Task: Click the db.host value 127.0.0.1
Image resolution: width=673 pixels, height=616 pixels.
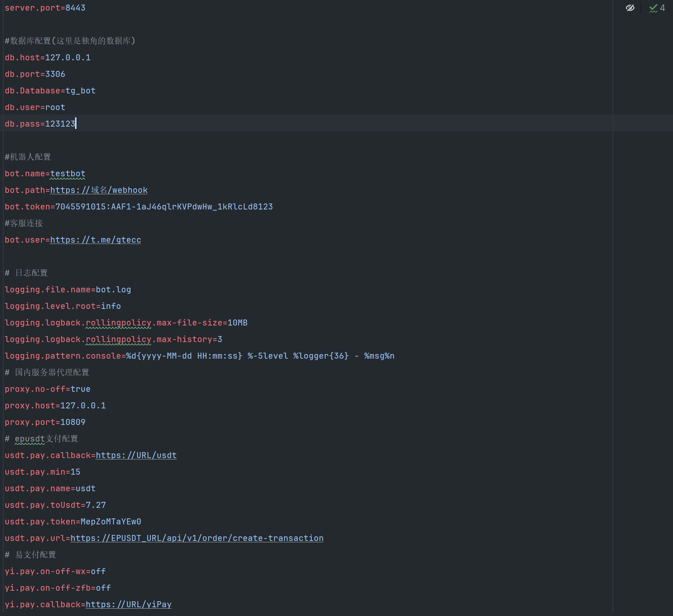Action: [68, 58]
